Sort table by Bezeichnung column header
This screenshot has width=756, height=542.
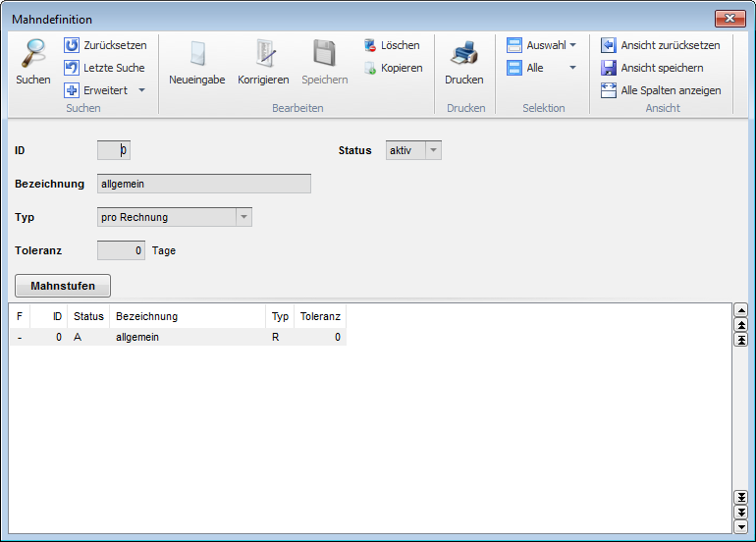coord(188,316)
